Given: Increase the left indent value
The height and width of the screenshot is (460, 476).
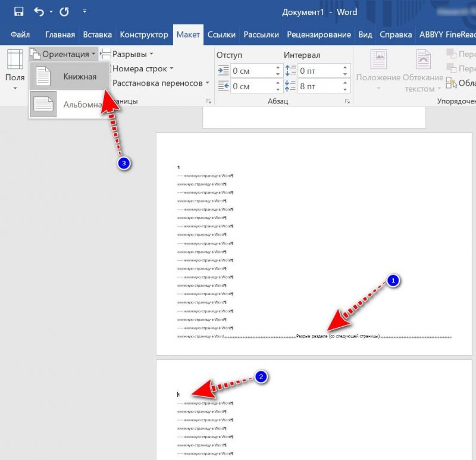Looking at the screenshot, I should click(278, 67).
